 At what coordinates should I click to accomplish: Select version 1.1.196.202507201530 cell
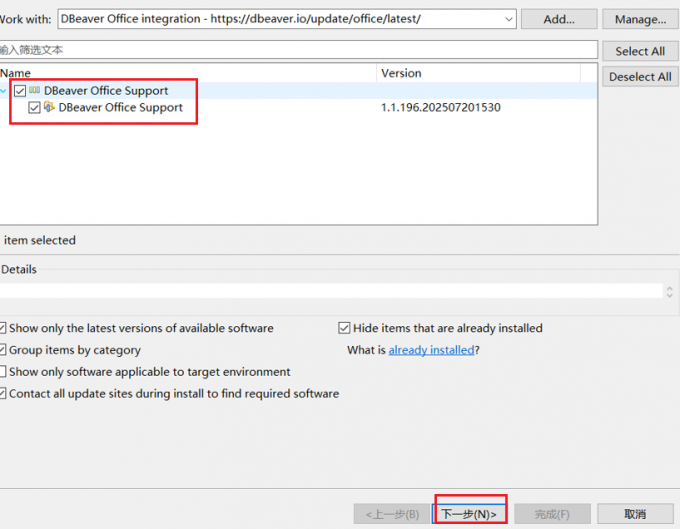(x=441, y=108)
